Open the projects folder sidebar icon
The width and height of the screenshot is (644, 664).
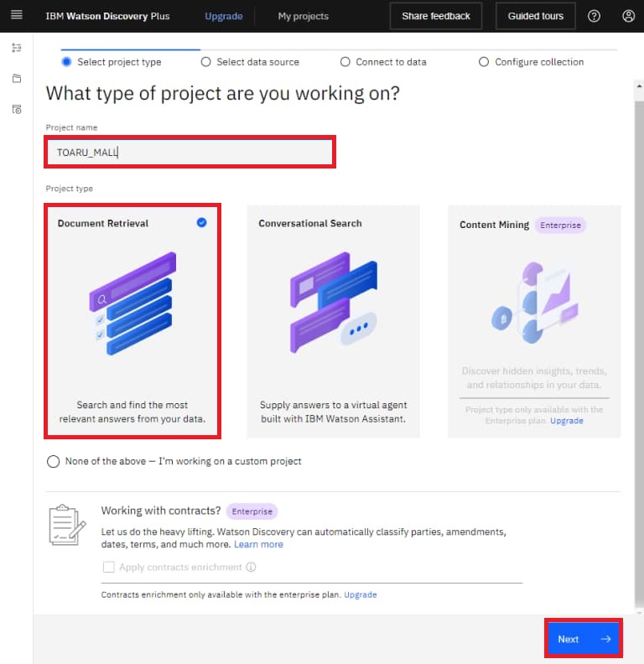point(17,78)
